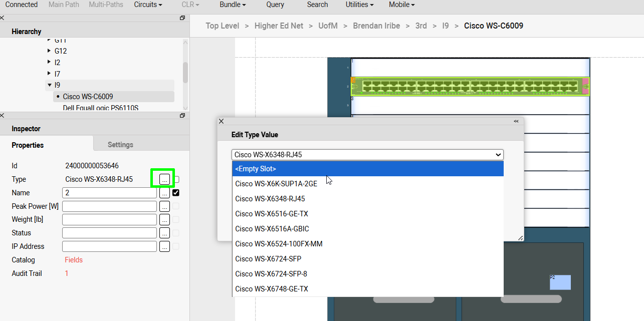Open the Type field ellipsis editor
644x321 pixels.
[x=164, y=179]
